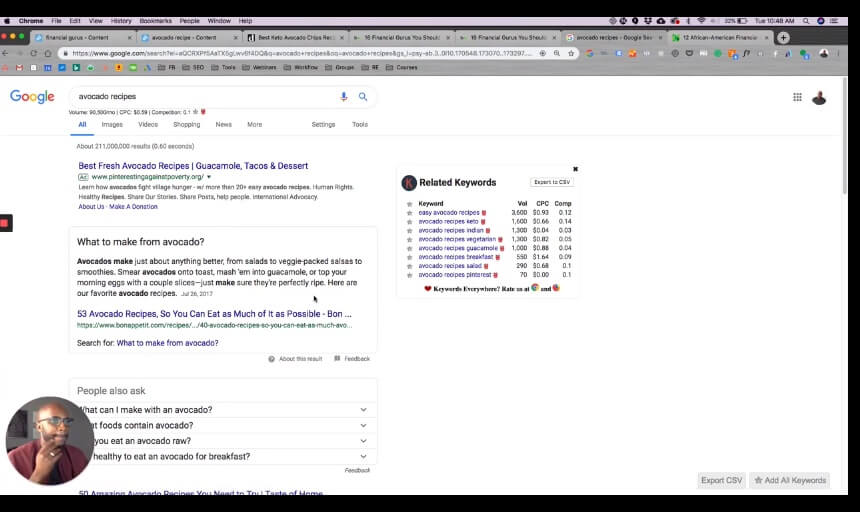Star the 'avocado recipes salad' keyword

(x=409, y=266)
